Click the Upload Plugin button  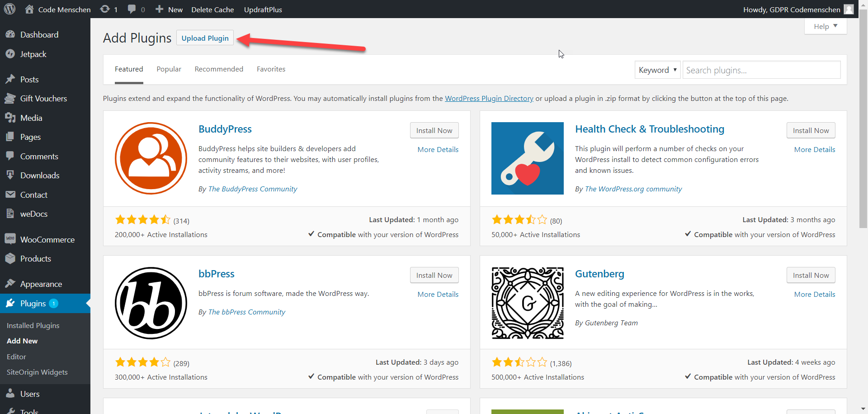pyautogui.click(x=205, y=38)
